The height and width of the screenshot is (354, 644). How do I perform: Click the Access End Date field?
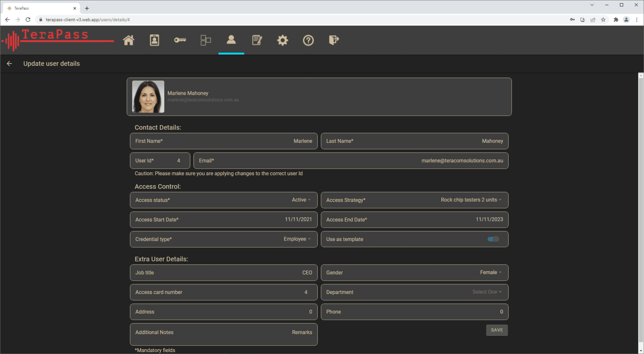click(x=415, y=219)
